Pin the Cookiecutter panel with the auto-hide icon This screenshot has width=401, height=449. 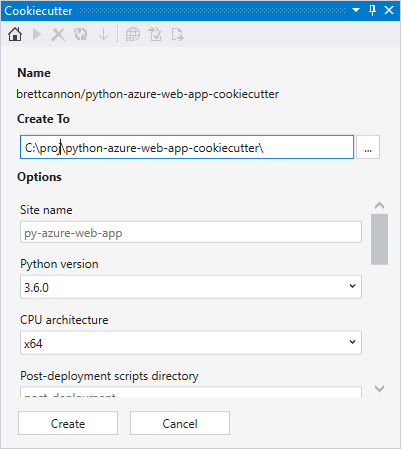coord(373,10)
